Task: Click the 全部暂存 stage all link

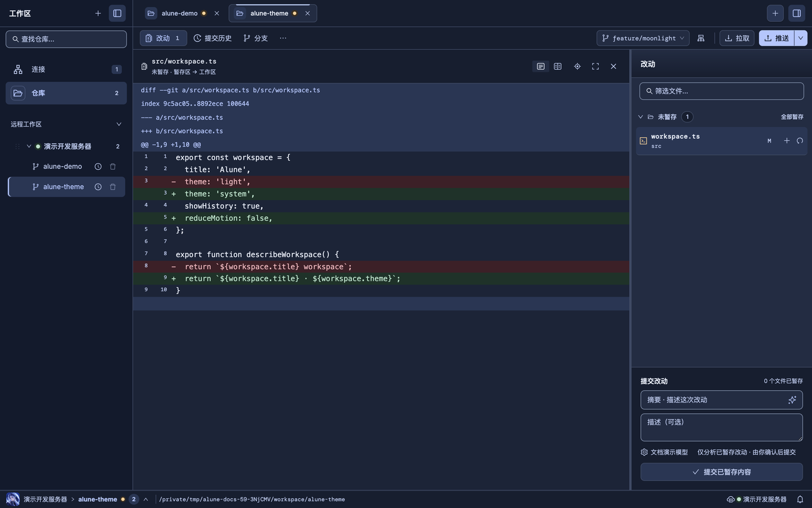Action: point(792,117)
